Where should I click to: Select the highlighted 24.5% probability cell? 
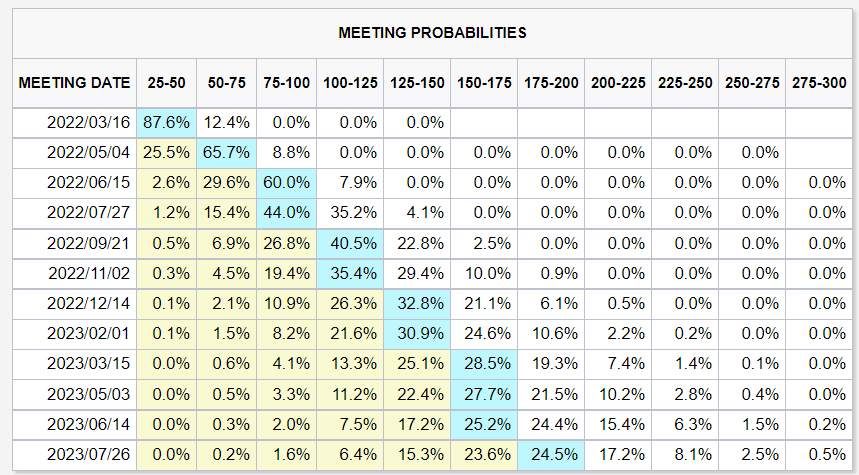tap(551, 454)
